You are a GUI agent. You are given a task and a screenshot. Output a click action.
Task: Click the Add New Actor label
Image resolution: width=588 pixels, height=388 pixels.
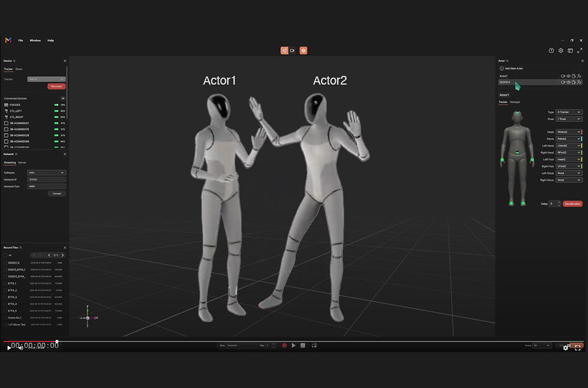point(514,68)
